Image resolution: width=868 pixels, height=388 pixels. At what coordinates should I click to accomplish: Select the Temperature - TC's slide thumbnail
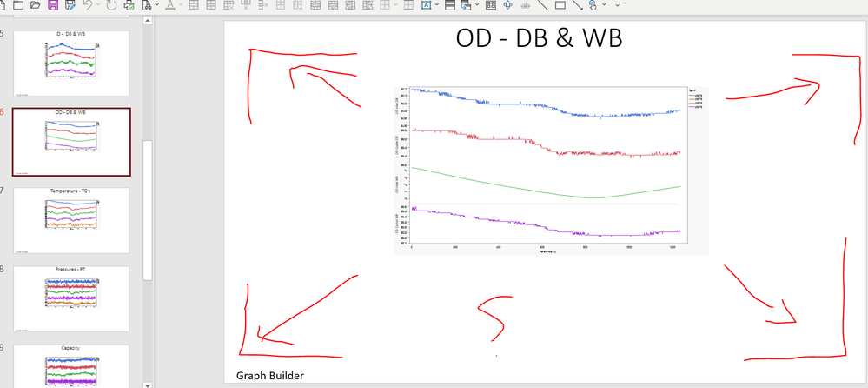pos(71,220)
